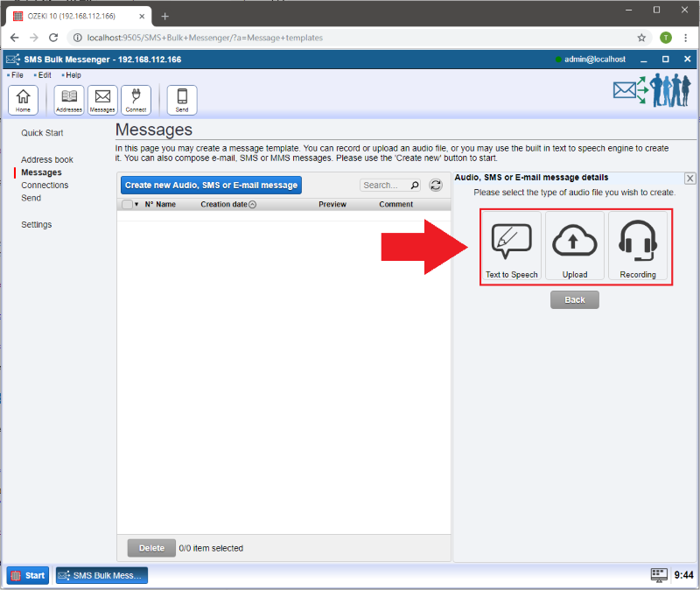Open the Start menu button

pos(28,575)
